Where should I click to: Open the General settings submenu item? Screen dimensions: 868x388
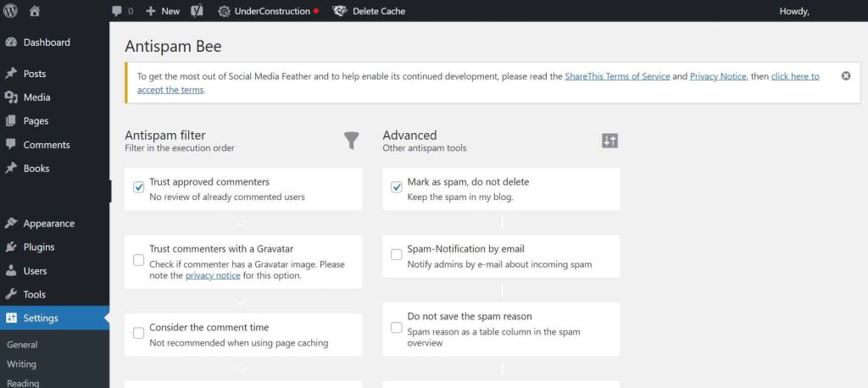pos(22,345)
